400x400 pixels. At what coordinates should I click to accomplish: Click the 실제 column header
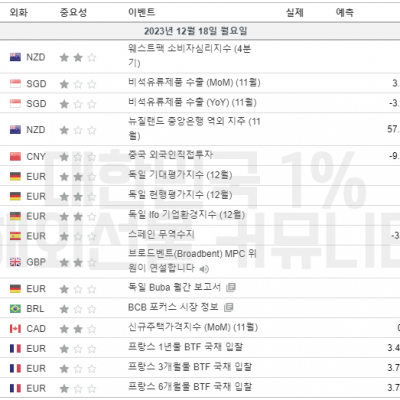[x=295, y=13]
